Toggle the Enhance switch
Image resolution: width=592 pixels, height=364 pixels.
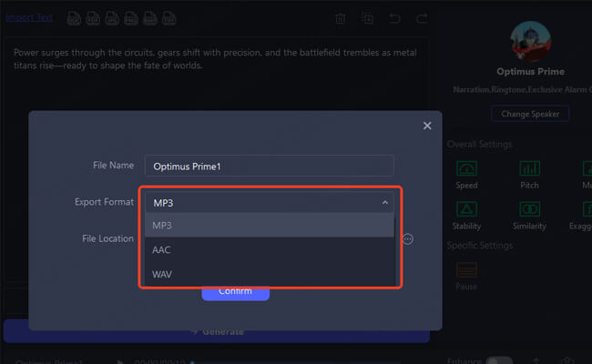498,361
